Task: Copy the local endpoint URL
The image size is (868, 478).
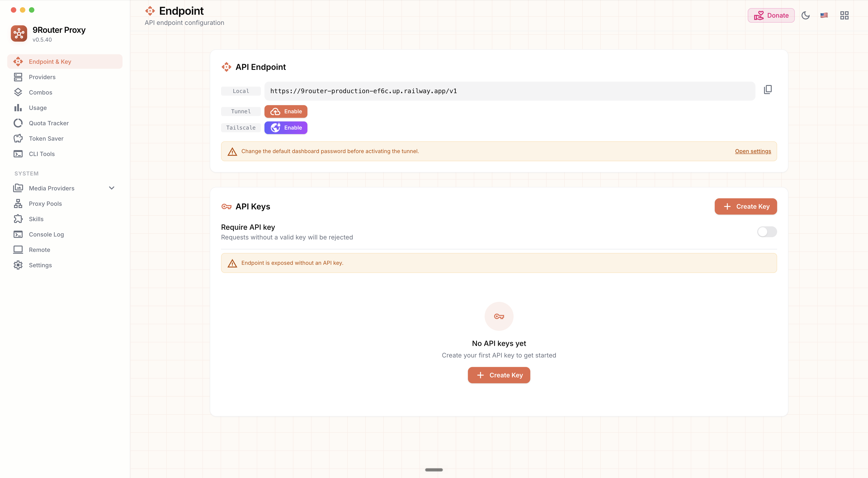Action: click(768, 90)
